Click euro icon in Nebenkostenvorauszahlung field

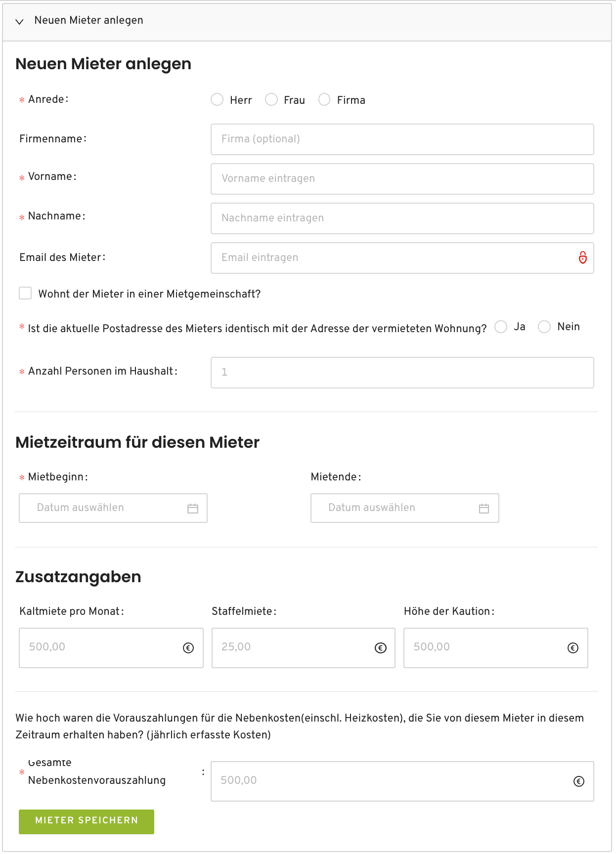(x=579, y=781)
